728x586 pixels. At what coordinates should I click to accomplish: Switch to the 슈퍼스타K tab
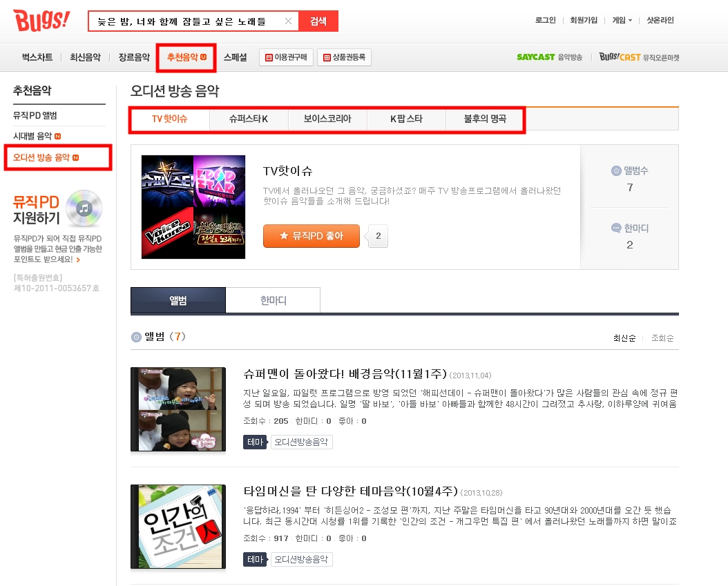249,119
